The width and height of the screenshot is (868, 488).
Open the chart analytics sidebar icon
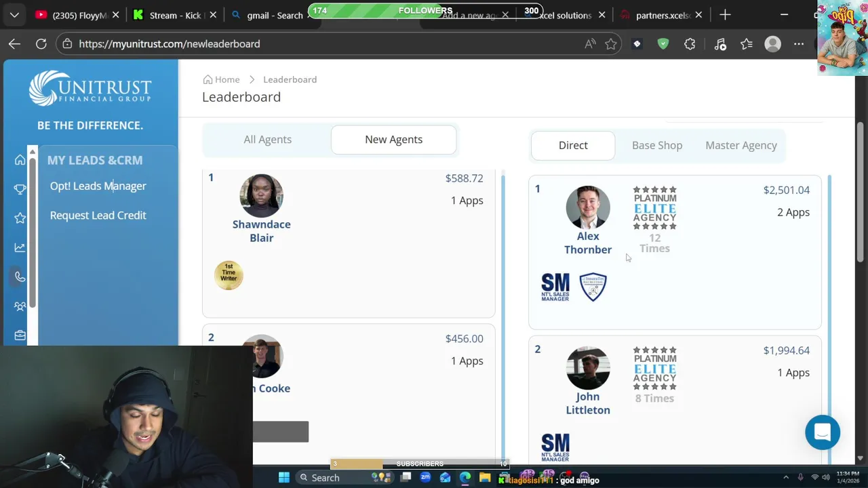tap(20, 247)
